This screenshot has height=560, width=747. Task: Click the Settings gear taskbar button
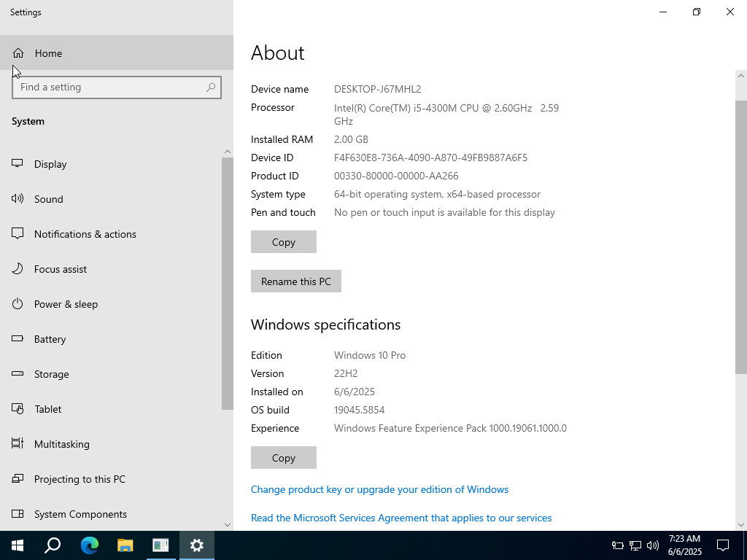coord(197,545)
